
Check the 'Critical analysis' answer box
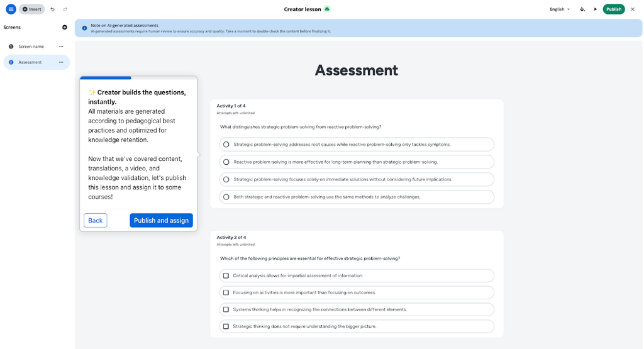coord(226,275)
